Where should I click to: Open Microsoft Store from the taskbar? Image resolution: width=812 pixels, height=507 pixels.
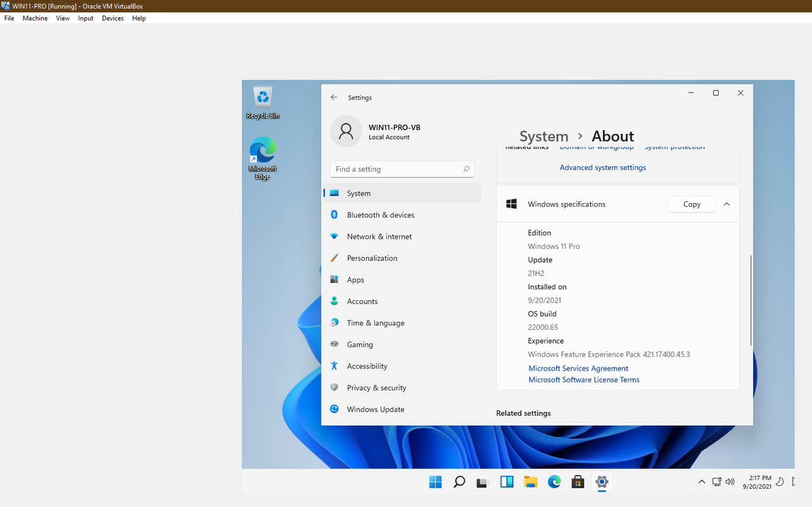point(578,482)
